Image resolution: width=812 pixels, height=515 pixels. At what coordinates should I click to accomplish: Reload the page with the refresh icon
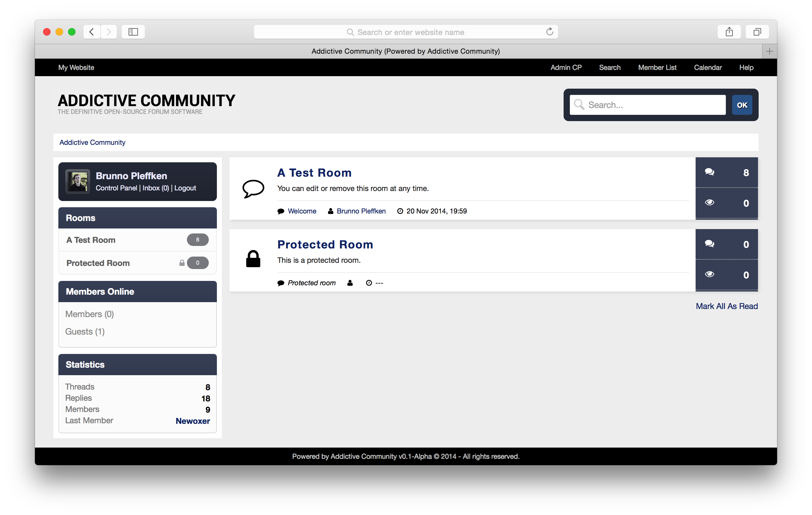pyautogui.click(x=549, y=32)
